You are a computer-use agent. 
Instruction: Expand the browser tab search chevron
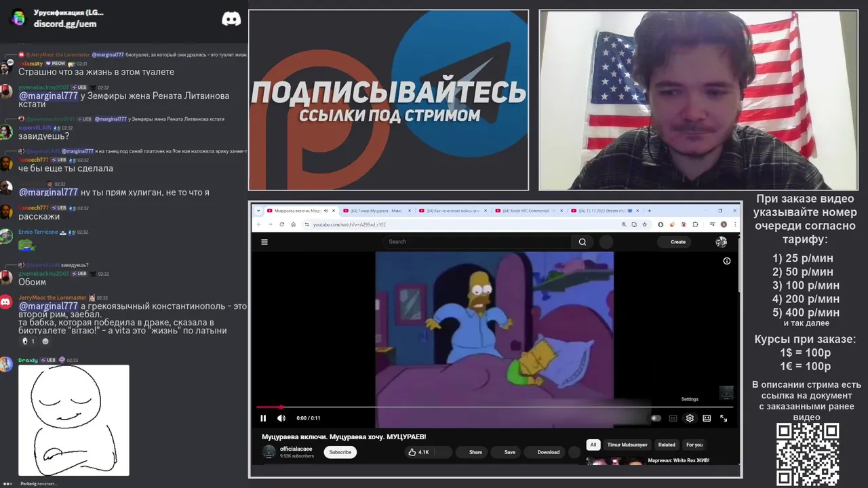[x=258, y=211]
